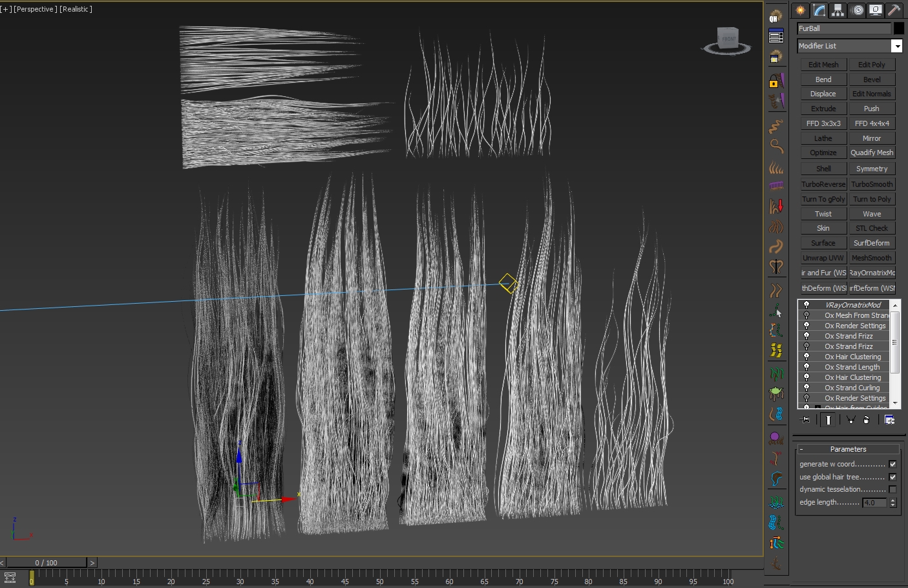
Task: Click Make Unique icon below modifier stack
Action: pos(850,419)
